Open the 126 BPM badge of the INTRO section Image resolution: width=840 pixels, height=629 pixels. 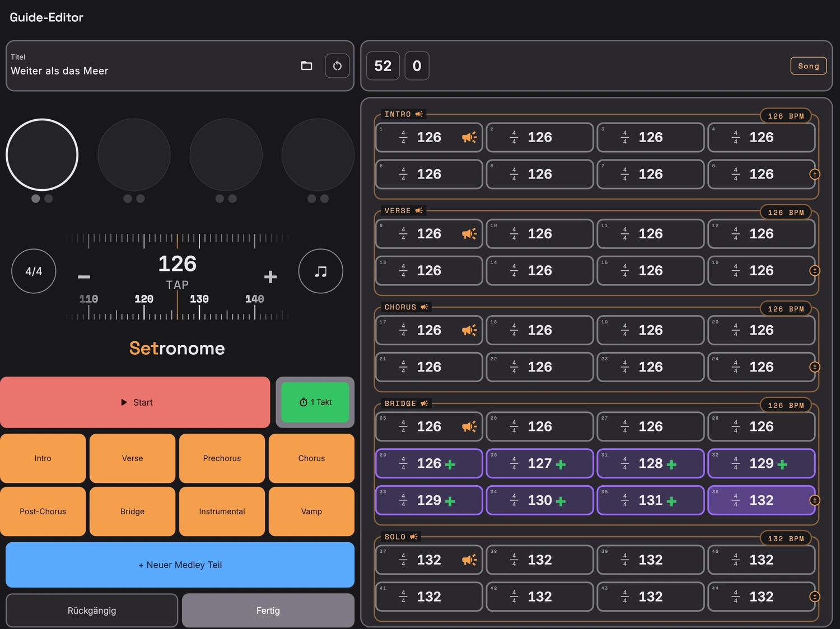coord(786,116)
